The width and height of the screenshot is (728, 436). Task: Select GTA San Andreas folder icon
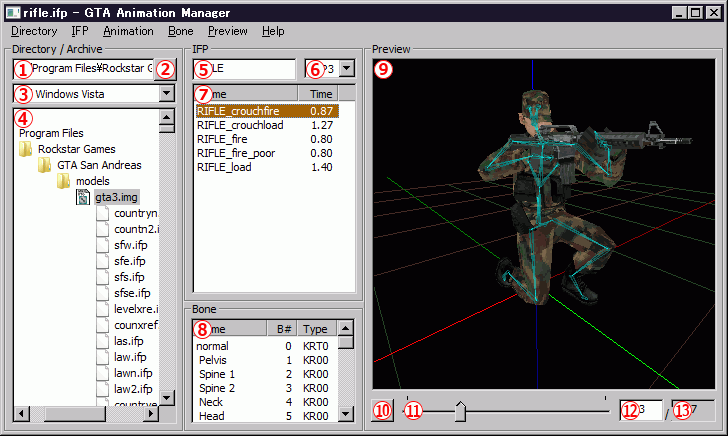point(45,165)
